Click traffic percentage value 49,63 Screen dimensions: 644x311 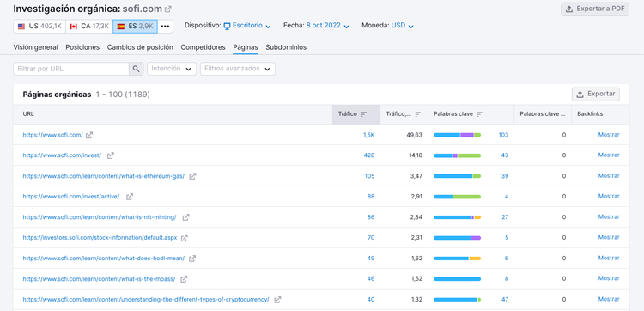pos(415,135)
